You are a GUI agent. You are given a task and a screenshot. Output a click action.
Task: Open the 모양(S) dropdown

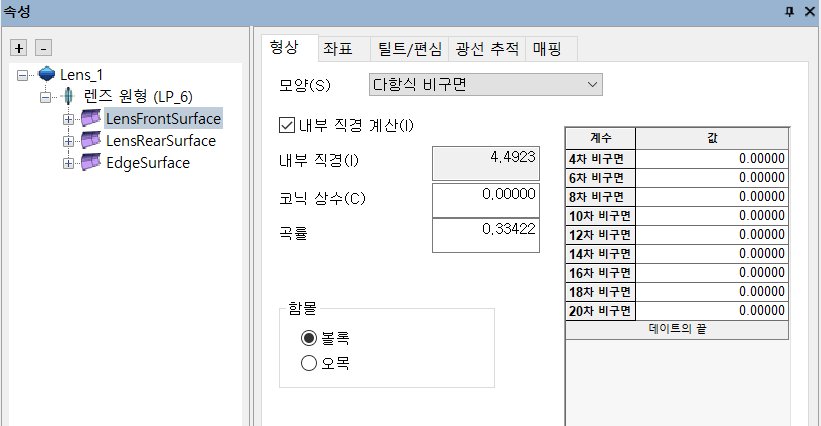click(486, 84)
